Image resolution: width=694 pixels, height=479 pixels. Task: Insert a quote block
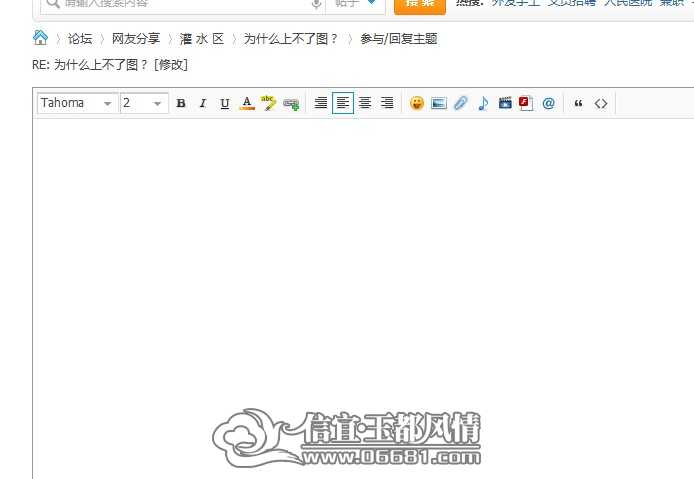point(578,103)
